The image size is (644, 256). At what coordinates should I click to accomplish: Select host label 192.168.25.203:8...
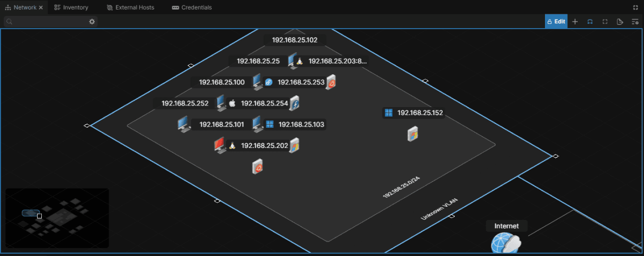[x=337, y=61]
